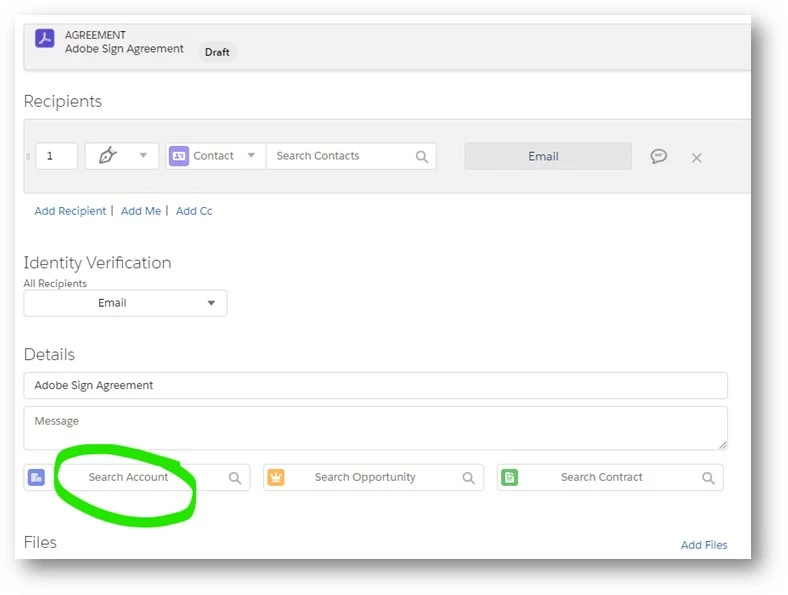The image size is (788, 595).
Task: Click the Add Me link
Action: (x=141, y=211)
